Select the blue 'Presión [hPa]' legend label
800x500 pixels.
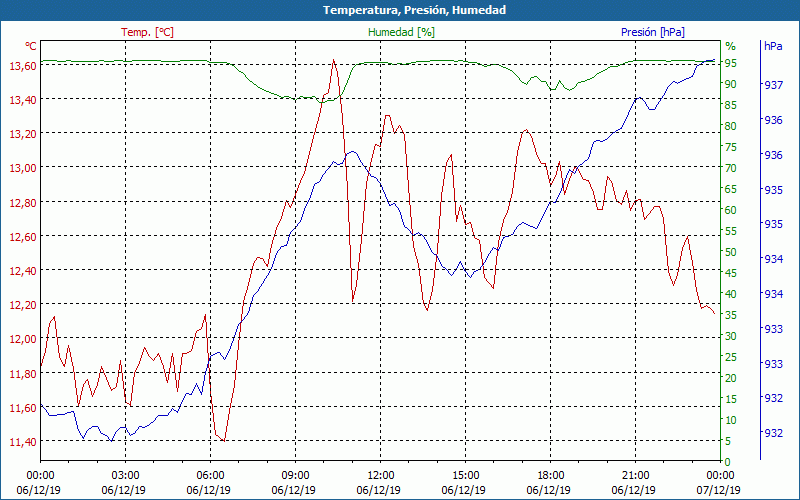(x=653, y=32)
